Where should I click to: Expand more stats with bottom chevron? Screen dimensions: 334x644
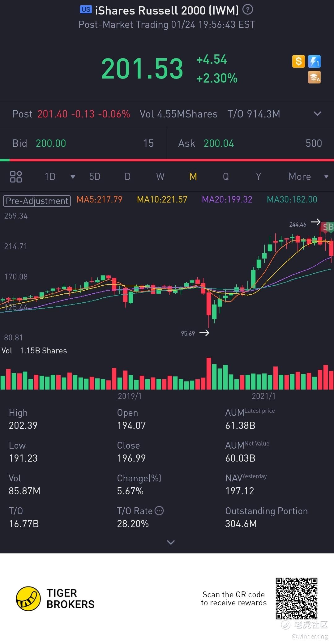[x=171, y=542]
